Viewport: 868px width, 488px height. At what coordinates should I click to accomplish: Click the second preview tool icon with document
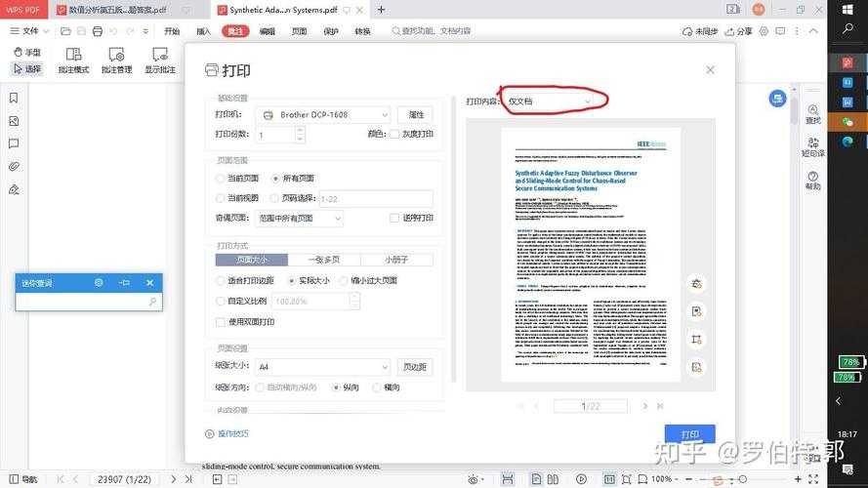(x=696, y=311)
